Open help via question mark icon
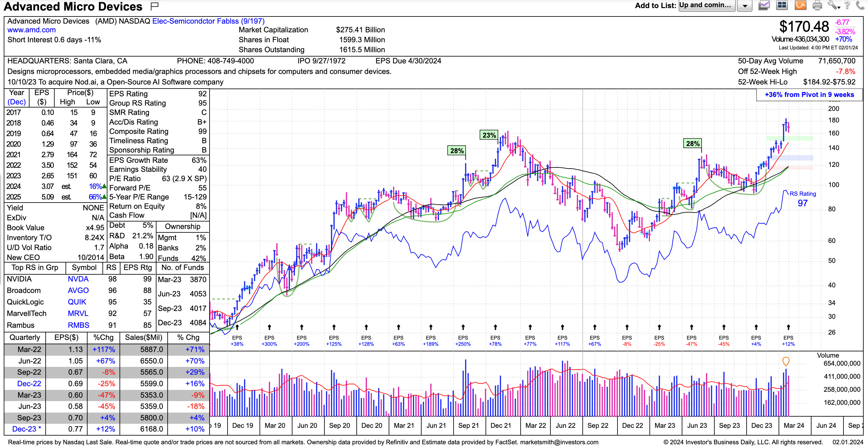 848,5
